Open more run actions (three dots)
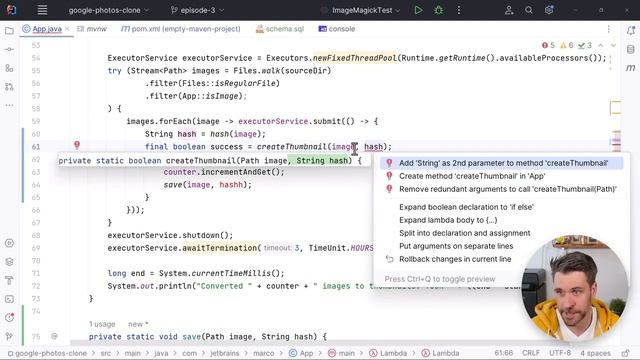This screenshot has width=640, height=360. (x=459, y=10)
